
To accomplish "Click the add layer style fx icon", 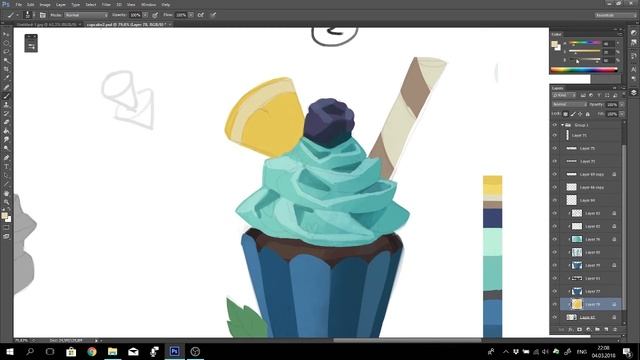I will coord(570,329).
